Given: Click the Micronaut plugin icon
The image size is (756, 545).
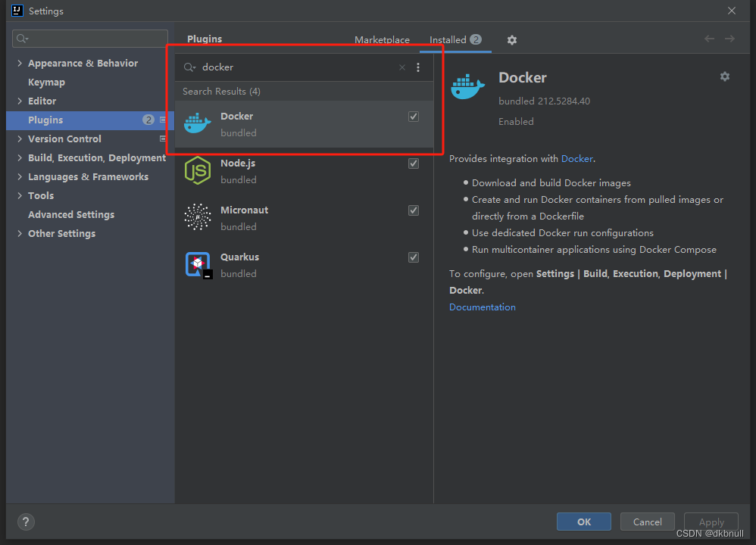Looking at the screenshot, I should 198,216.
